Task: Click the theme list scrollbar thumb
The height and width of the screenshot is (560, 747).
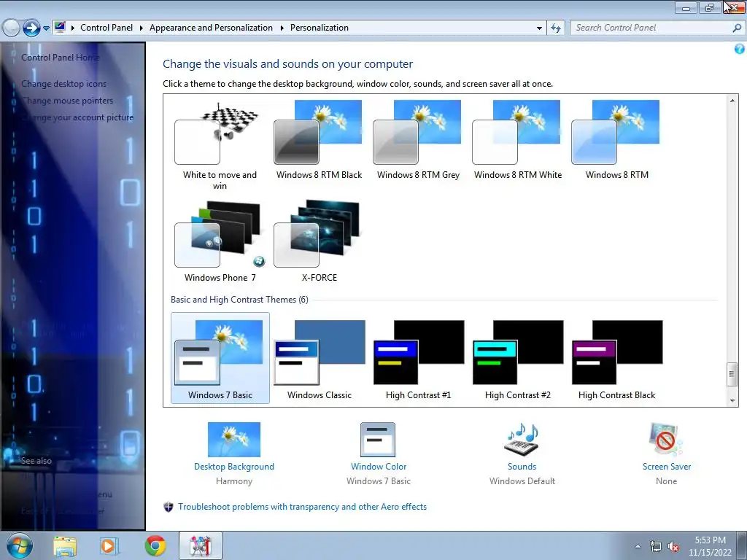Action: coord(732,374)
